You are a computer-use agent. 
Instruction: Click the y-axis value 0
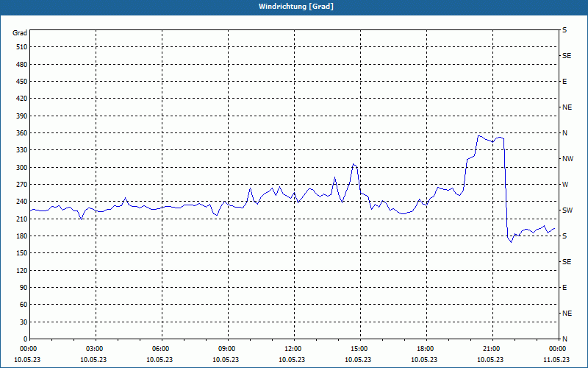pos(25,339)
